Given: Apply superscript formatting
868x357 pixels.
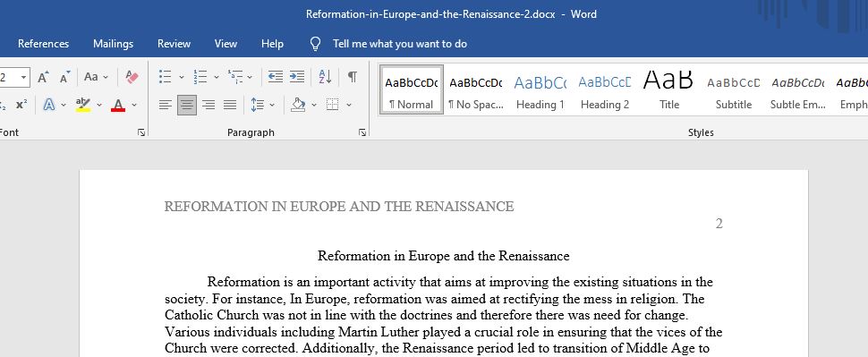Looking at the screenshot, I should coord(21,105).
